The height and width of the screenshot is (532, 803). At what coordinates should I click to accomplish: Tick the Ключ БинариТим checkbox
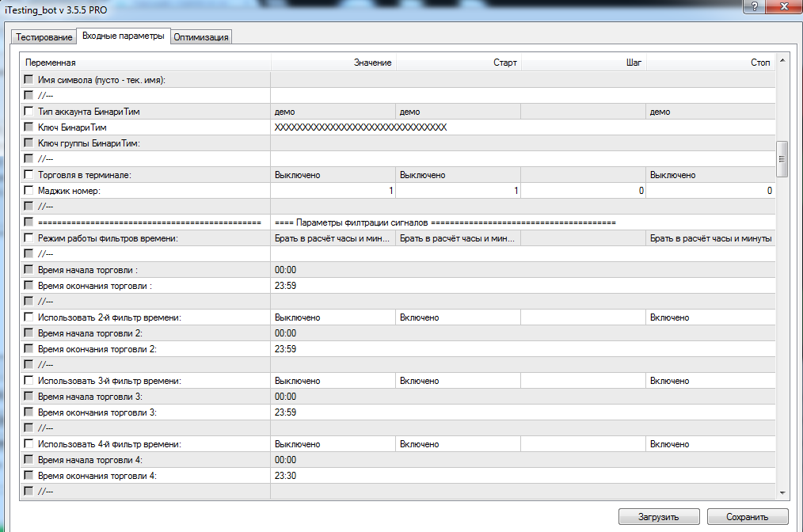tap(29, 127)
